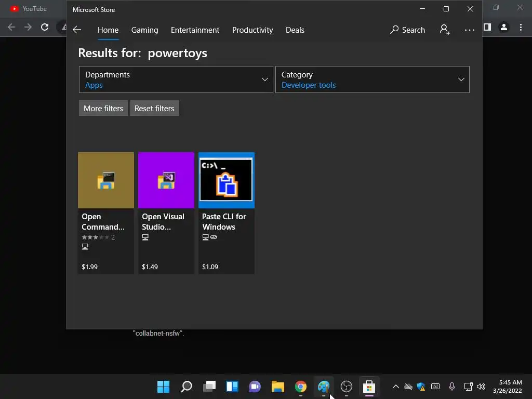Viewport: 532px width, 399px height.
Task: Reload the page in Chrome
Action: tap(45, 27)
